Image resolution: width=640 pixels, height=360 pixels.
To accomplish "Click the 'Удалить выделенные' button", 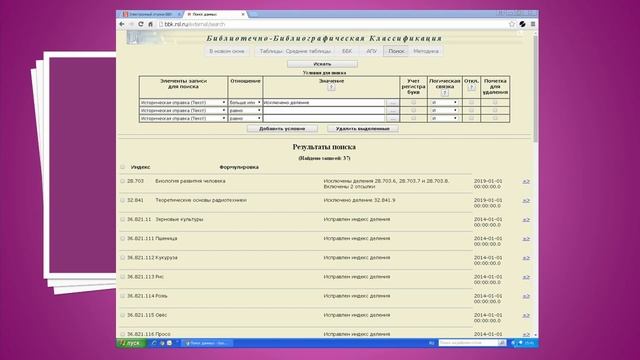I will [362, 129].
